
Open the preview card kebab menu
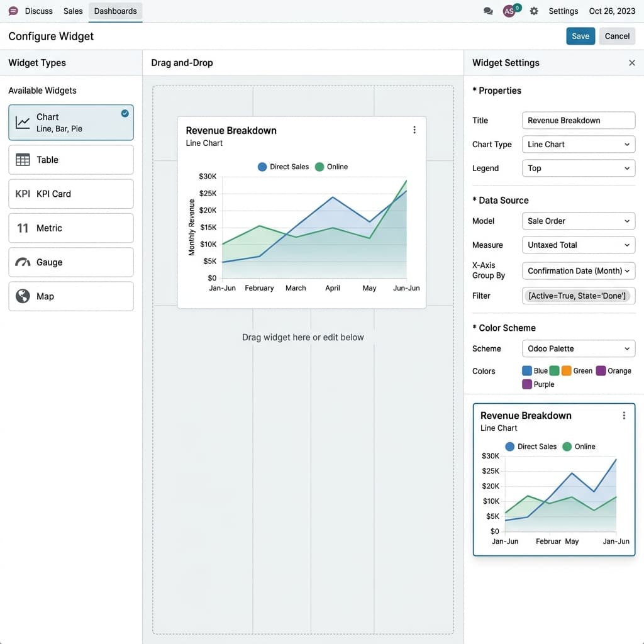[624, 416]
